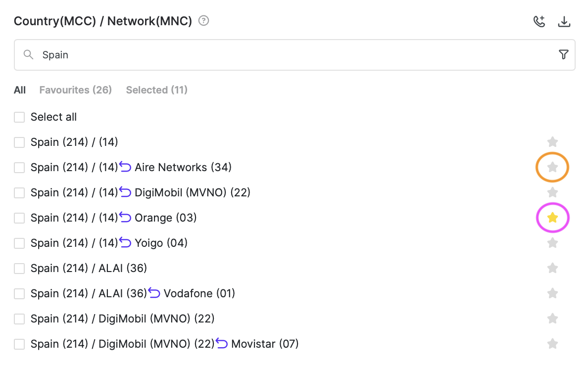588x366 pixels.
Task: Click the add phone number icon
Action: [x=539, y=22]
